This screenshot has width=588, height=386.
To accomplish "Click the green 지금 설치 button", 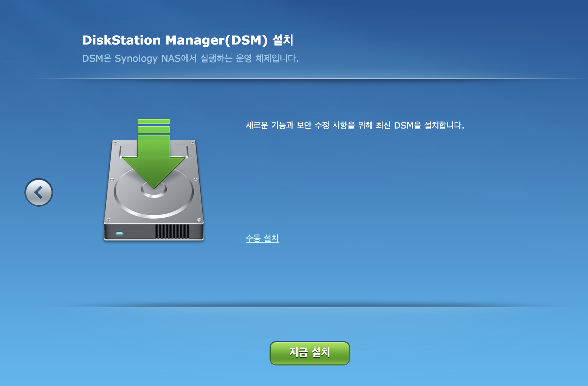I will (309, 353).
